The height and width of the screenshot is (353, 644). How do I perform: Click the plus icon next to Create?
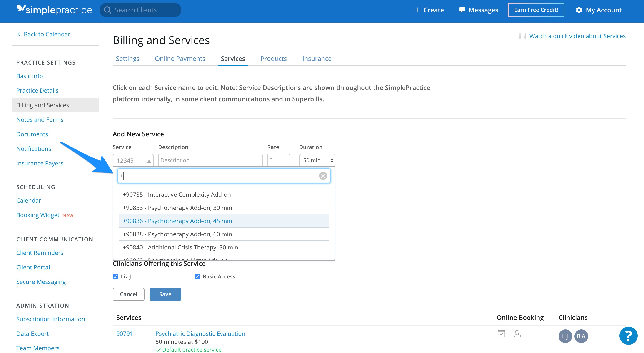(417, 10)
